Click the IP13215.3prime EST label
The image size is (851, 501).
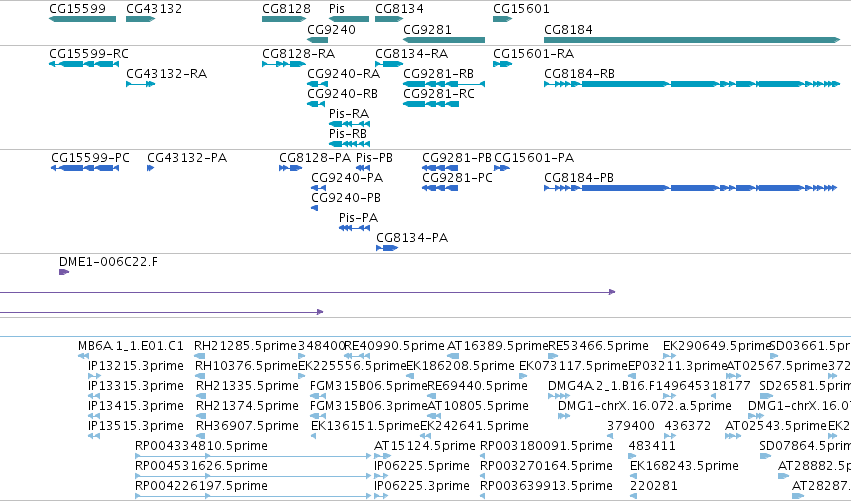[136, 366]
